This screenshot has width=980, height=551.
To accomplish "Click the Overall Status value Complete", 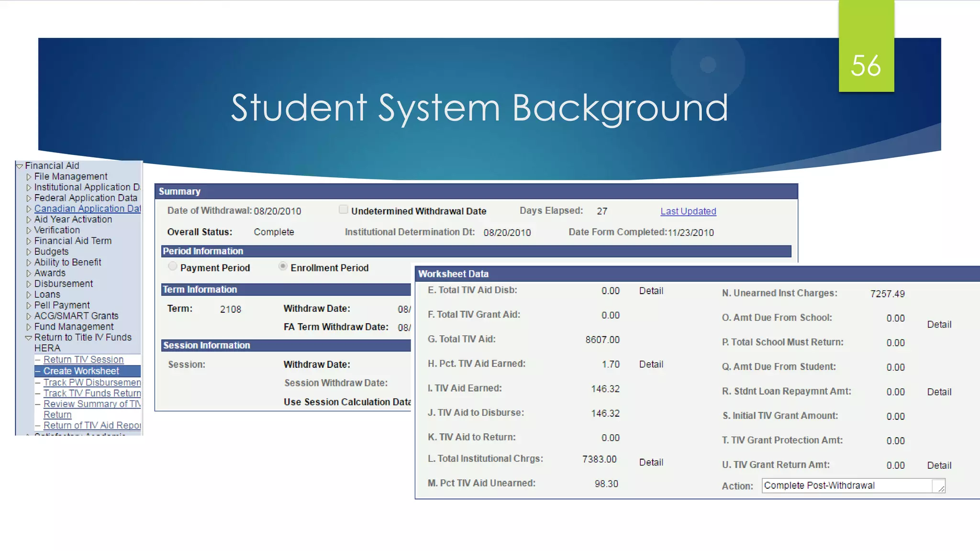I will [274, 232].
